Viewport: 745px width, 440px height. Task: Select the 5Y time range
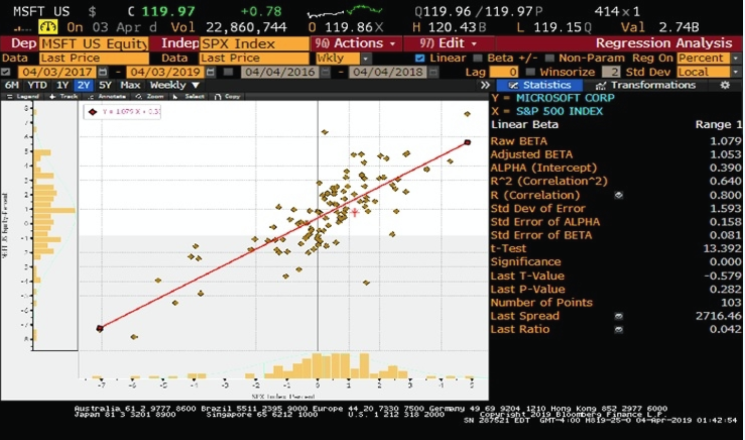[x=105, y=85]
